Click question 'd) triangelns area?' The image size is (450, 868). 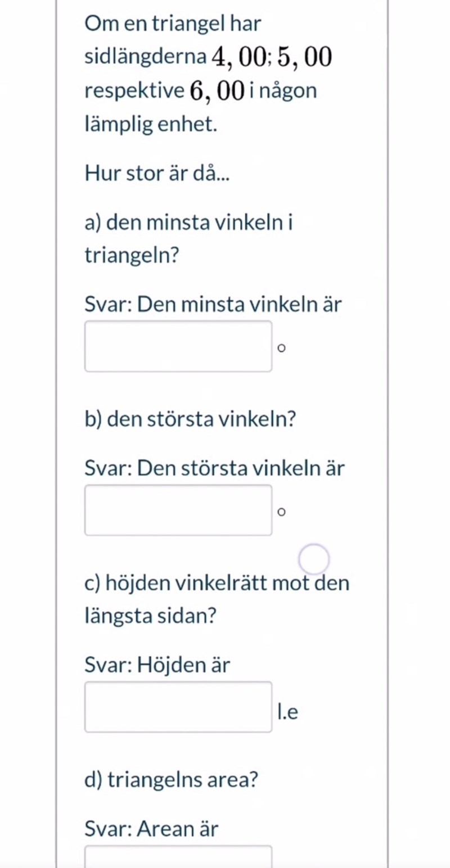[172, 779]
